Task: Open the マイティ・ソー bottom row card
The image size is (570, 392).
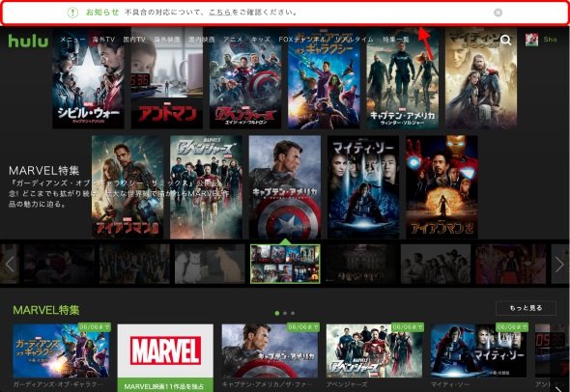Action: point(479,350)
